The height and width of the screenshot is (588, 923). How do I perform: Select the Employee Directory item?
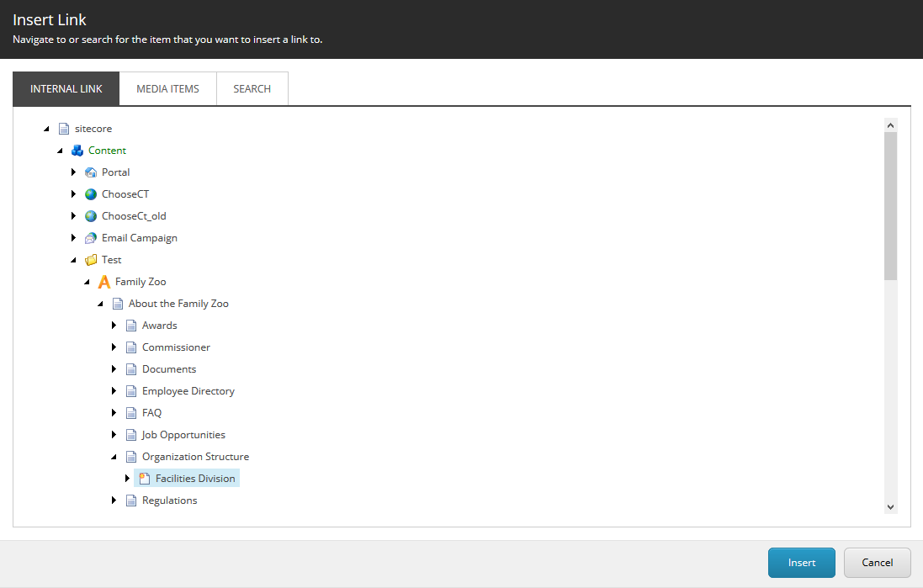click(x=188, y=391)
